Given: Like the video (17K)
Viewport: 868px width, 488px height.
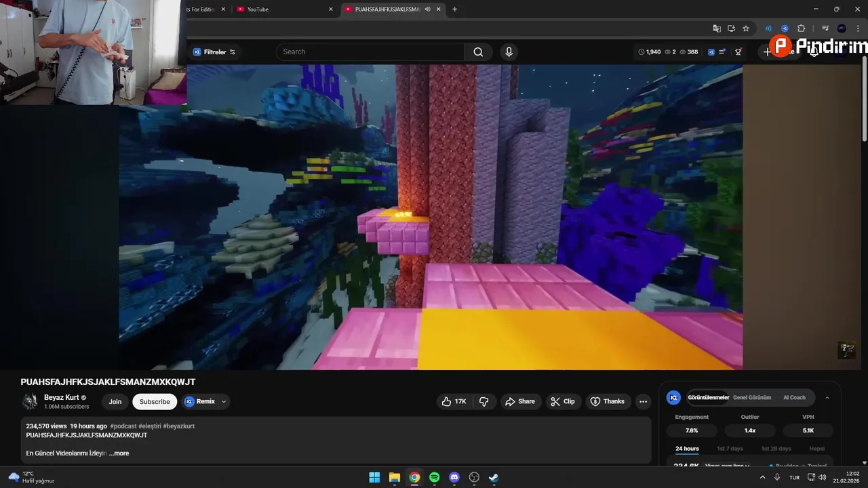Looking at the screenshot, I should pos(454,401).
